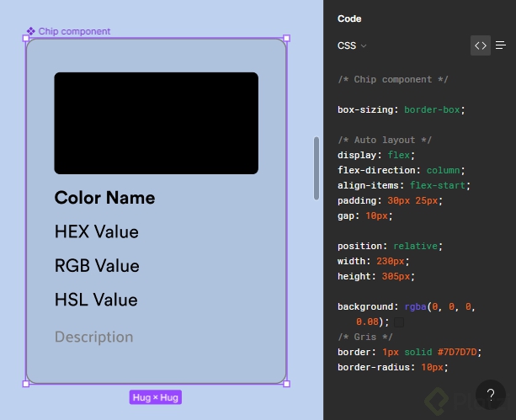Click the Code panel heading
This screenshot has height=420, width=516.
click(349, 19)
